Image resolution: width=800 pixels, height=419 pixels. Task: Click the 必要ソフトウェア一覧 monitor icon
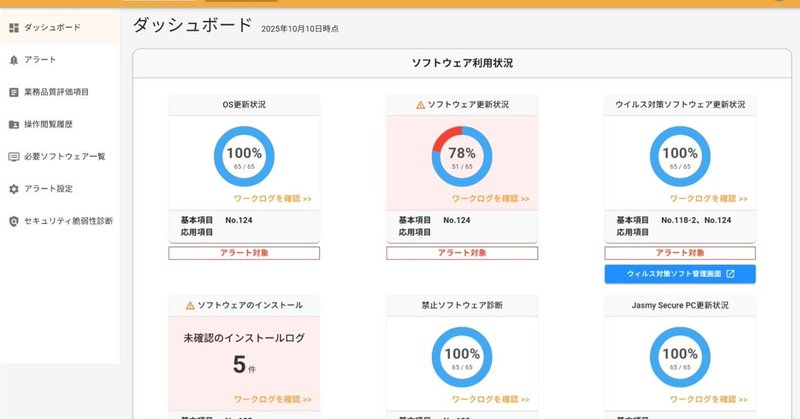pos(14,157)
